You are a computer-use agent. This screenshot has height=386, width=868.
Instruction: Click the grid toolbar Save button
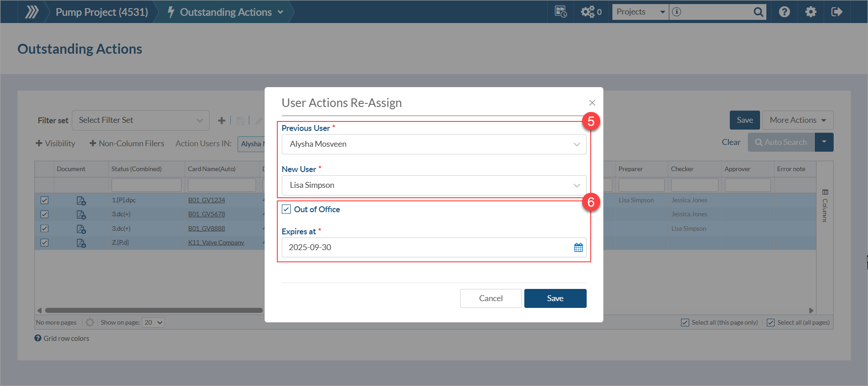coord(745,120)
